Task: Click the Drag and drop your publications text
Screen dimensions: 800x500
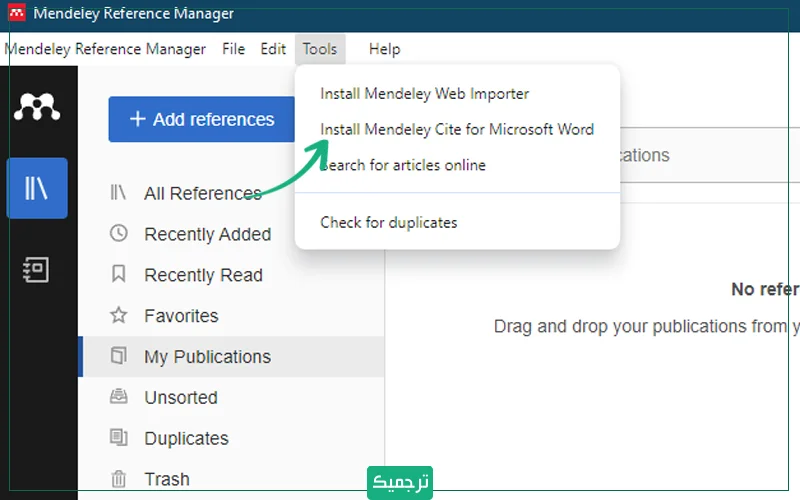Action: [646, 327]
